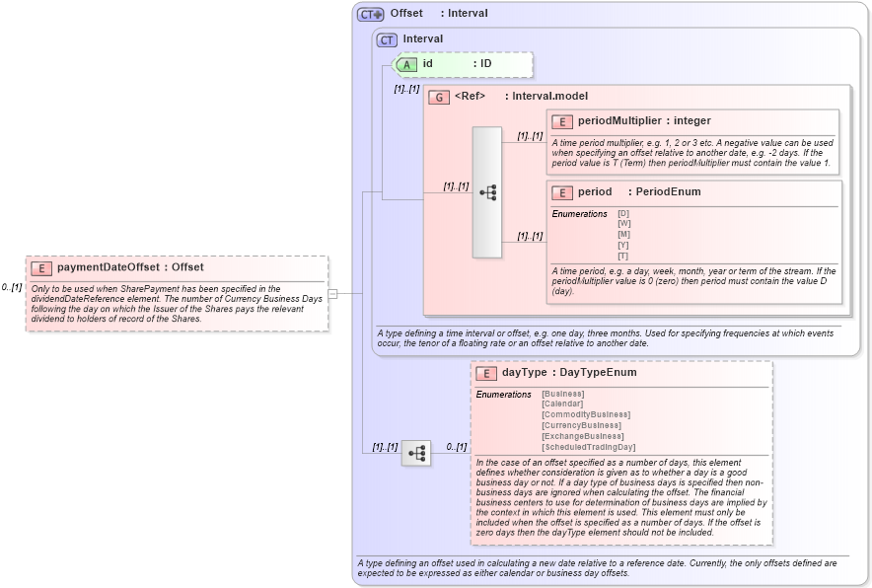The image size is (872, 588).
Task: Click the dayType description paragraph
Action: pos(621,497)
